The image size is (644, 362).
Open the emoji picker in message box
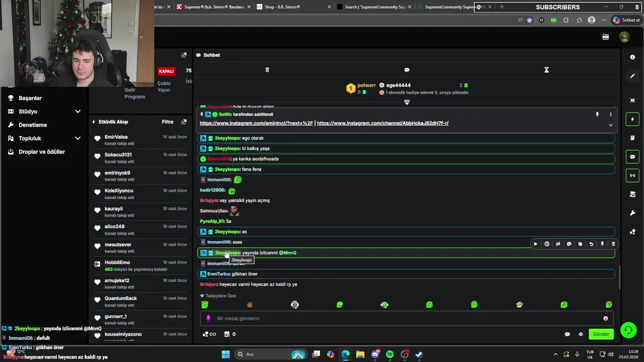606,318
